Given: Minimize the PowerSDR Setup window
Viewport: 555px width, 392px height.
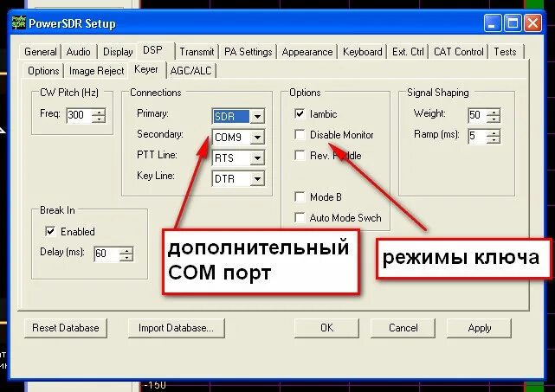Looking at the screenshot, I should 492,23.
